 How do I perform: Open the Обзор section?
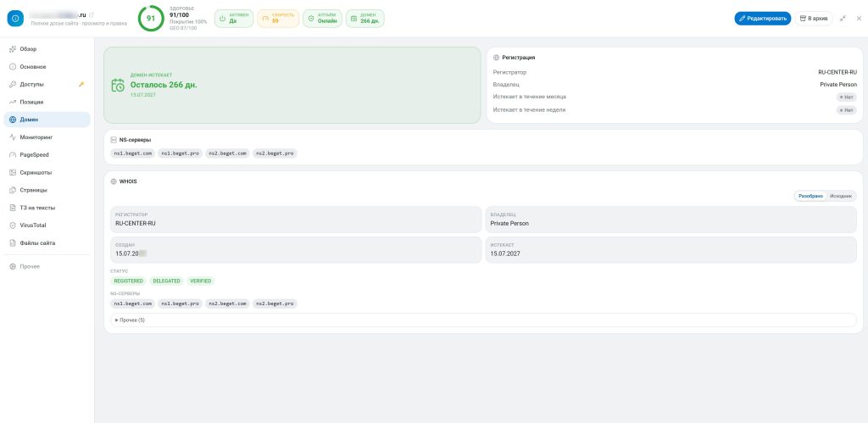point(47,49)
